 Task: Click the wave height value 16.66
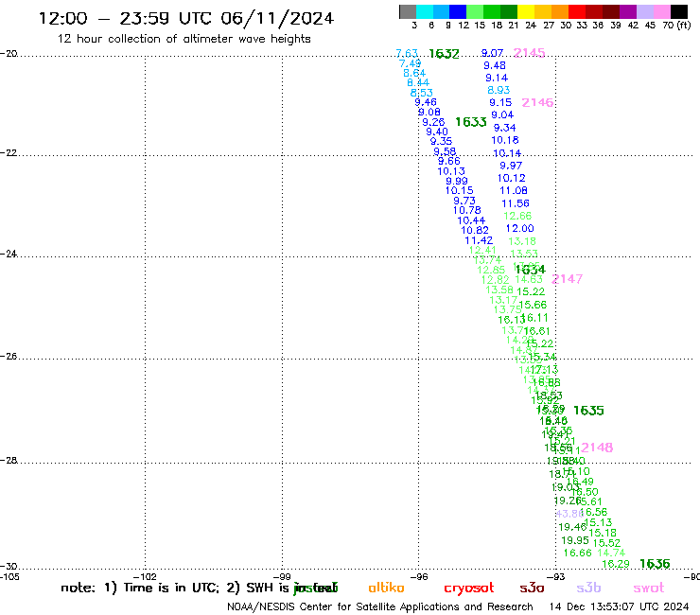578,553
